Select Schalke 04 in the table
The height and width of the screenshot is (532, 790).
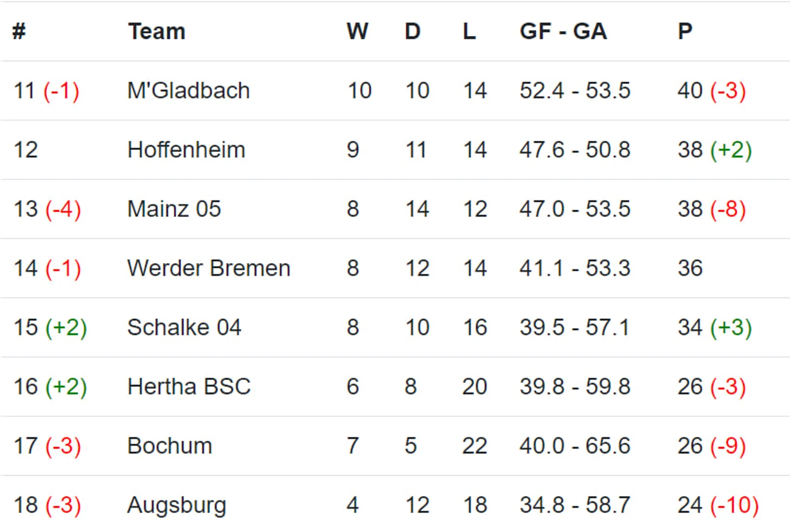184,327
